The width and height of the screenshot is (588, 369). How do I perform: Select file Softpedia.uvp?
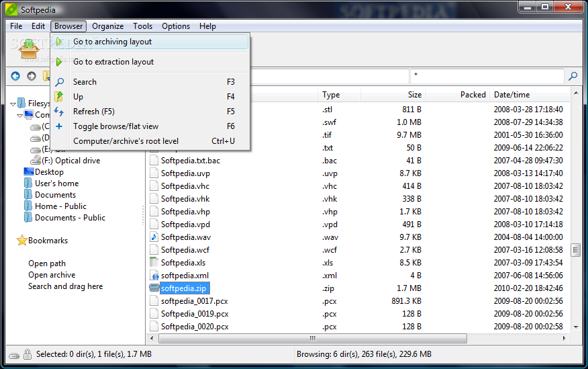[185, 173]
